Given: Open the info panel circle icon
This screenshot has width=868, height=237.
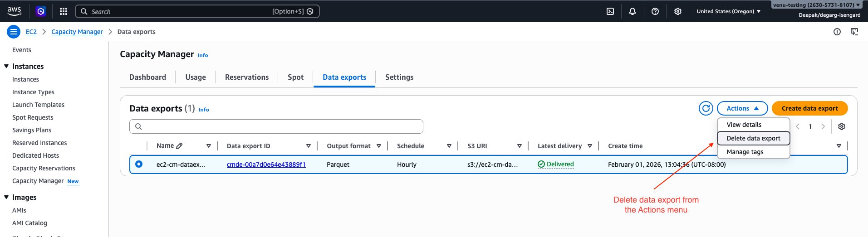Looking at the screenshot, I should (x=837, y=32).
